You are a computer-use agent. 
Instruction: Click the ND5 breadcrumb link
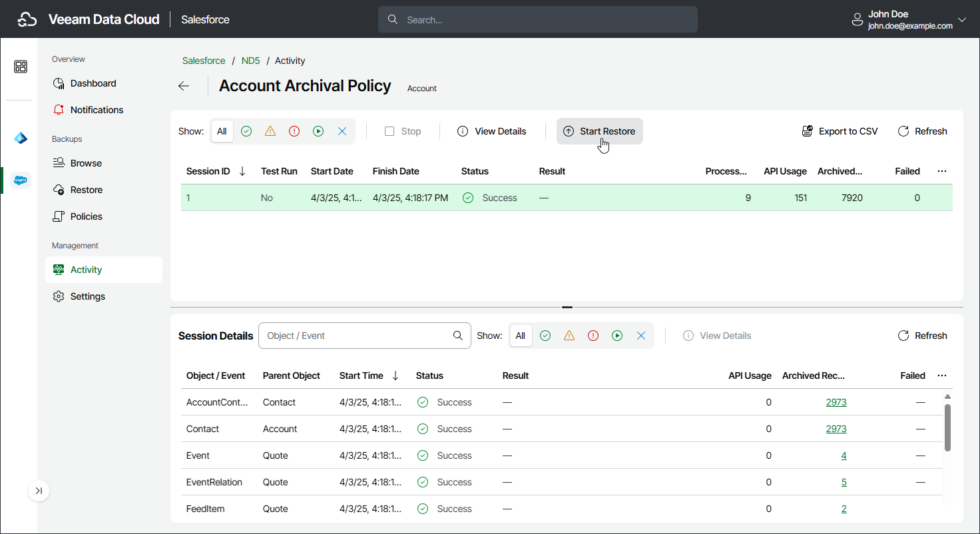[250, 61]
